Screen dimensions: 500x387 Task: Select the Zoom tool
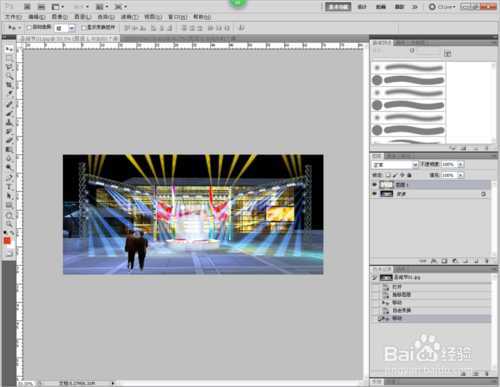click(9, 224)
